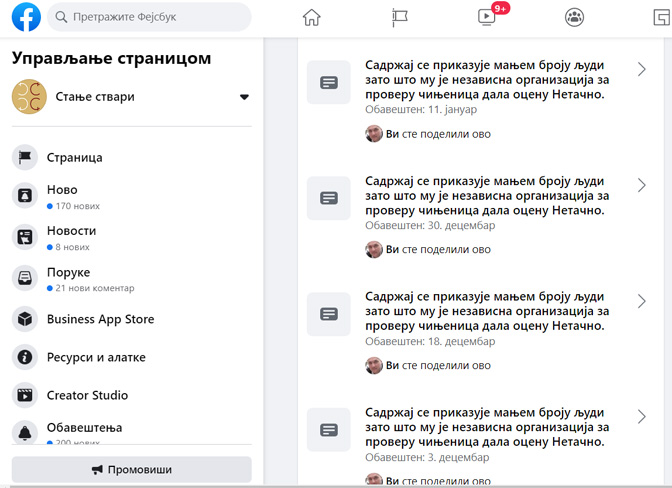Click the Промовиши button

132,470
